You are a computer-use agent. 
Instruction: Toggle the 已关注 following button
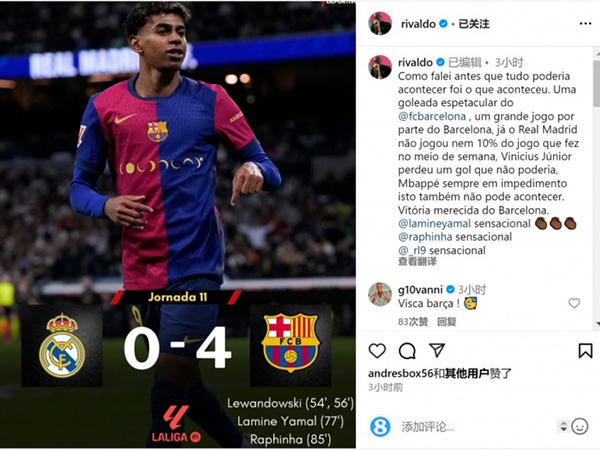pyautogui.click(x=474, y=24)
